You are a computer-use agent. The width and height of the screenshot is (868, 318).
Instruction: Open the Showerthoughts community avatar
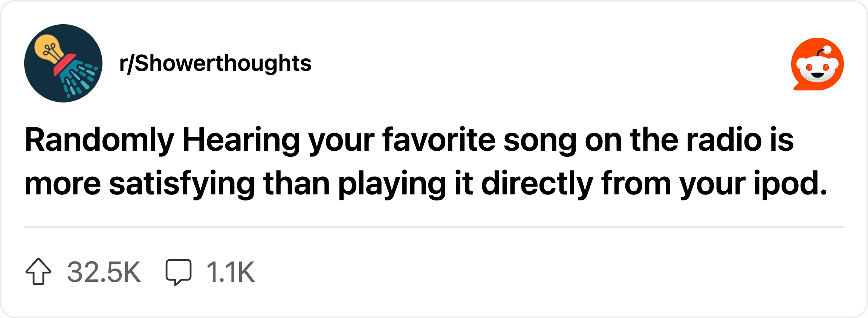63,63
